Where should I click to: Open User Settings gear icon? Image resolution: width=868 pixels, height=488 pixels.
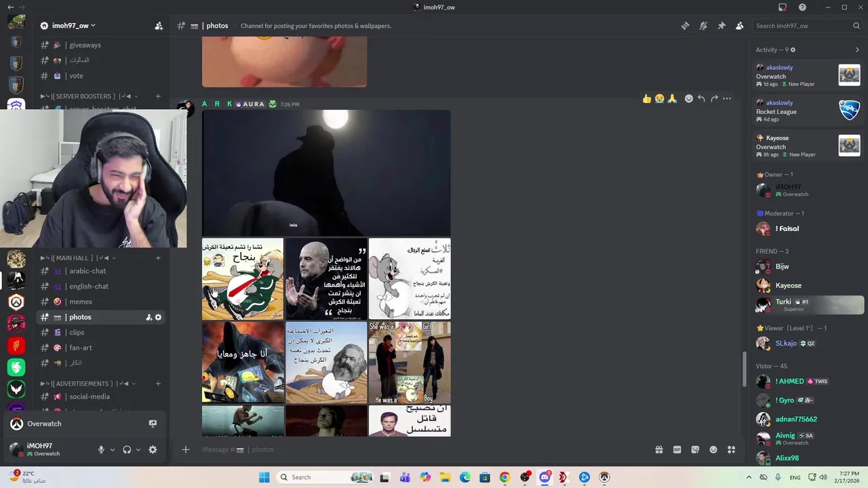153,449
